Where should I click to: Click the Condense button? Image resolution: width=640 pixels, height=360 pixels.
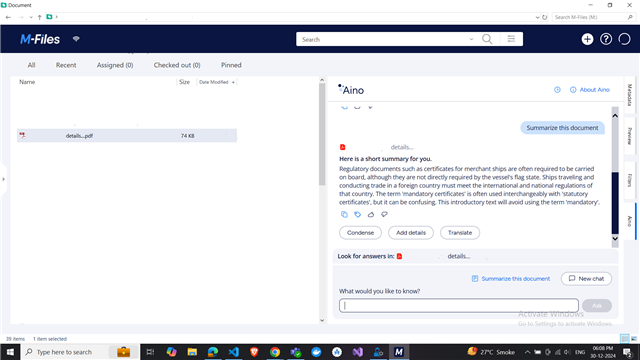[x=360, y=233]
